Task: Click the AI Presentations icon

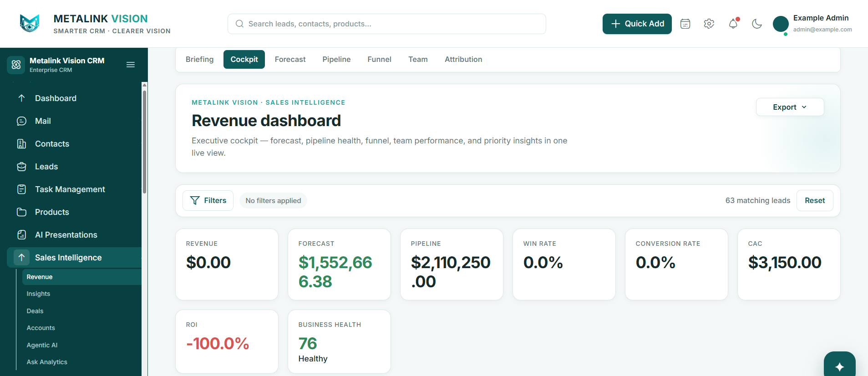Action: (21, 235)
